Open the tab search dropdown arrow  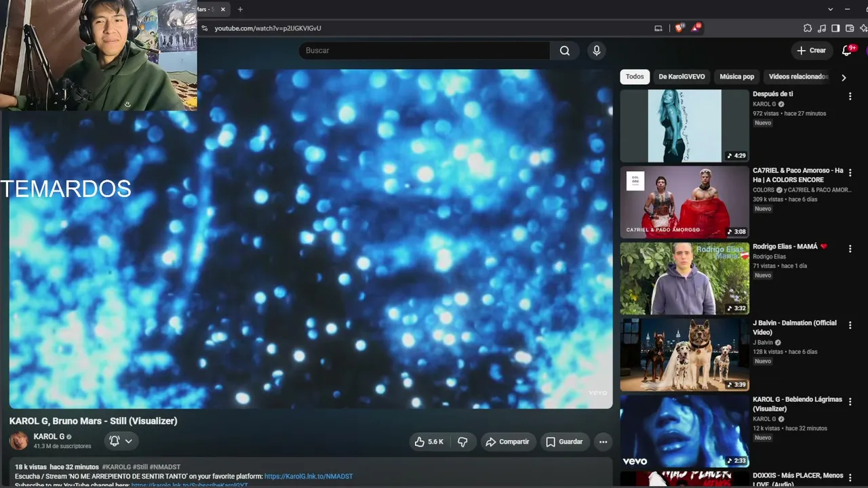[x=830, y=9]
